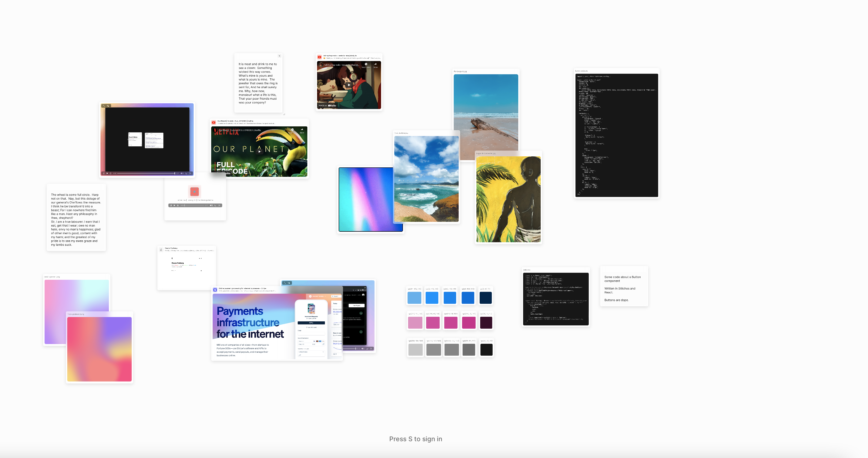Play the screen recording video card
This screenshot has height=458, width=868.
pyautogui.click(x=107, y=173)
